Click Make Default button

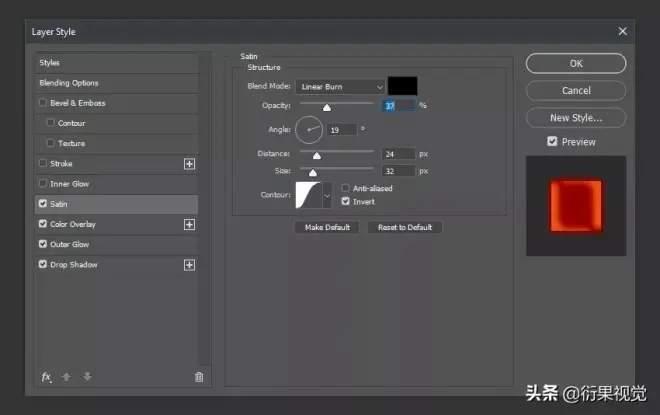(x=327, y=227)
